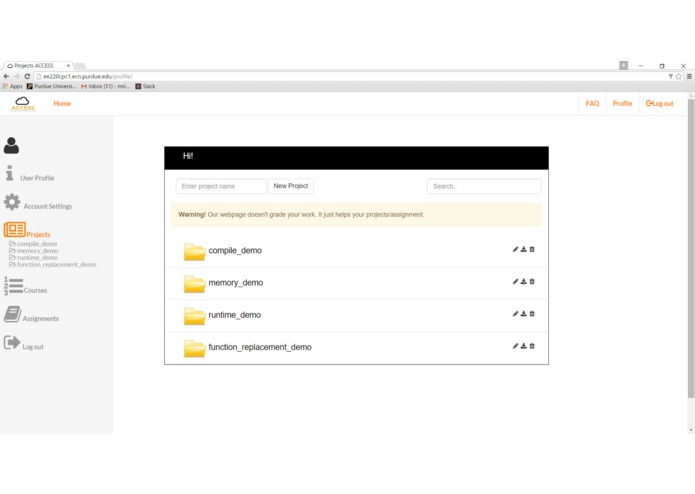The image size is (695, 494).
Task: Select the Projects ACCESS browser tab
Action: 38,66
